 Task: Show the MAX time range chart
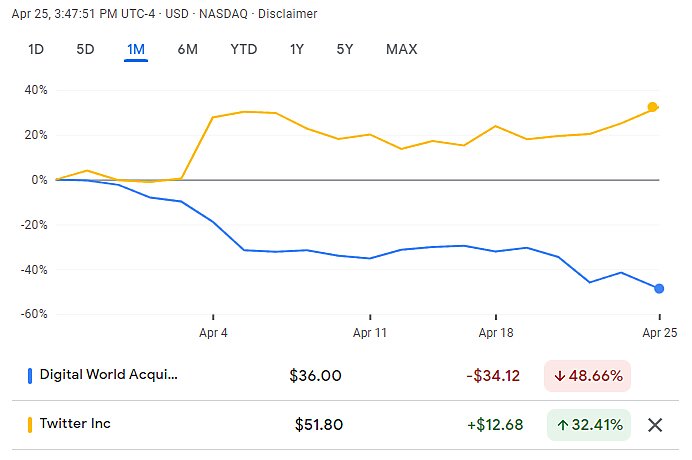coord(401,49)
